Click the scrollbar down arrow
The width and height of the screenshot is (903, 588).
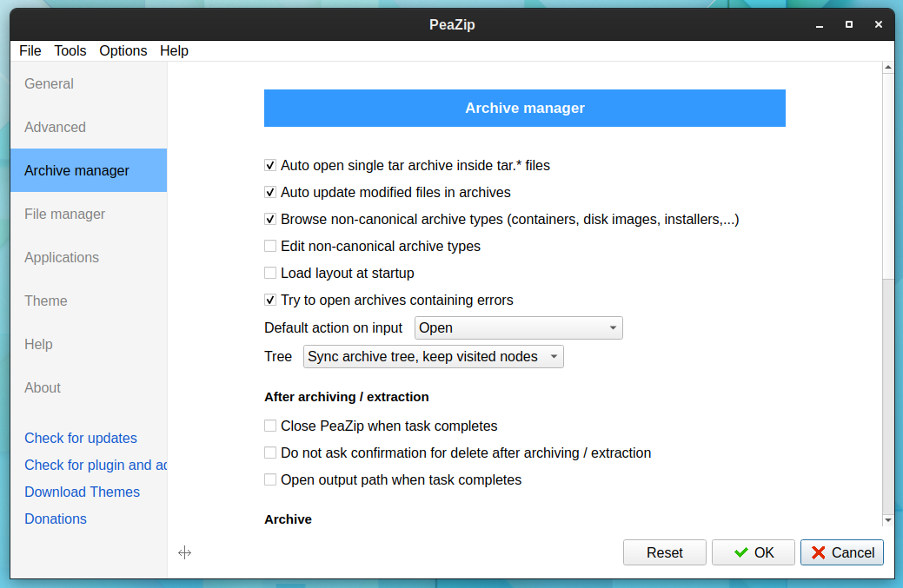pos(888,520)
